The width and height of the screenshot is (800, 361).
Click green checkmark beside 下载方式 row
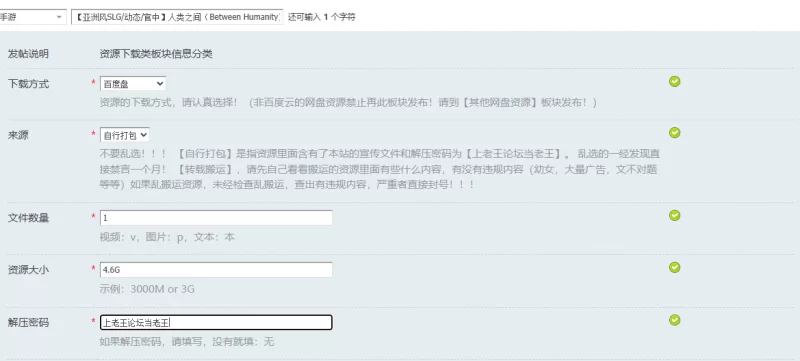[x=674, y=82]
